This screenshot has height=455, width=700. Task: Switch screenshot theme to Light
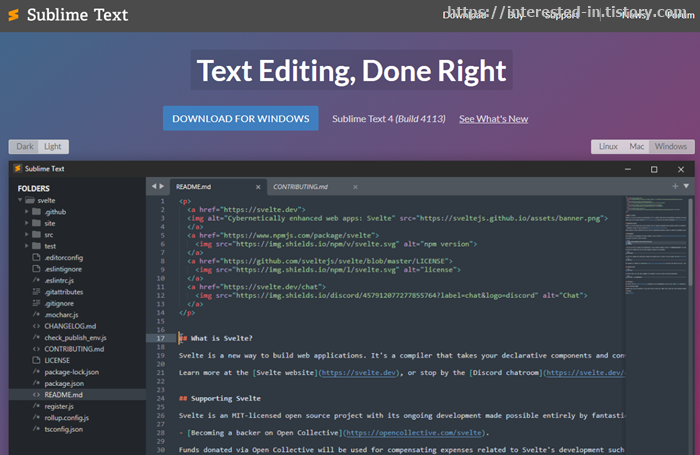53,146
